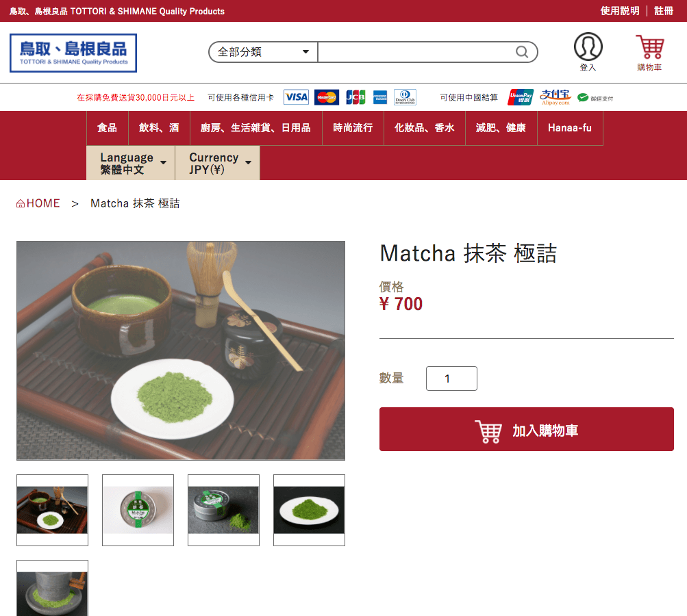Screen dimensions: 687x616
Task: Select the matcha tin top-view thumbnail
Action: 138,510
